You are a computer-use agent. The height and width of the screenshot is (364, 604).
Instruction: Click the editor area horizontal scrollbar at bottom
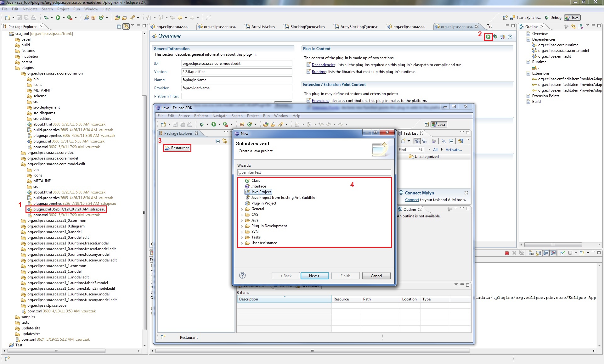(313, 351)
